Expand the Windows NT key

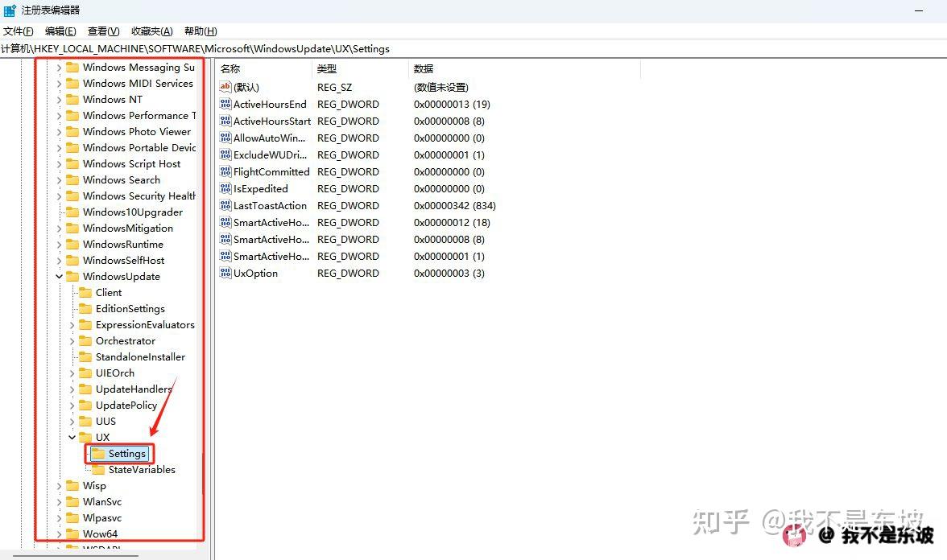coord(60,100)
